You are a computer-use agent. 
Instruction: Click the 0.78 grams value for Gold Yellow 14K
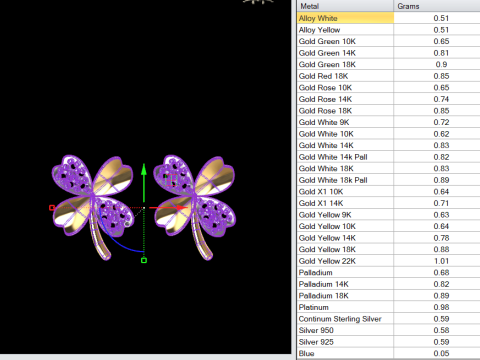click(441, 238)
